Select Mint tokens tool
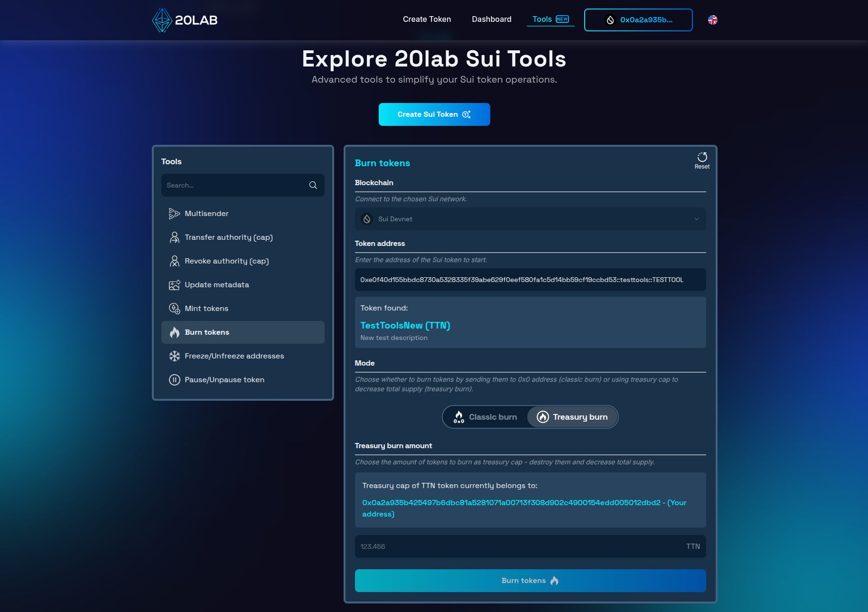This screenshot has height=612, width=868. coord(243,309)
